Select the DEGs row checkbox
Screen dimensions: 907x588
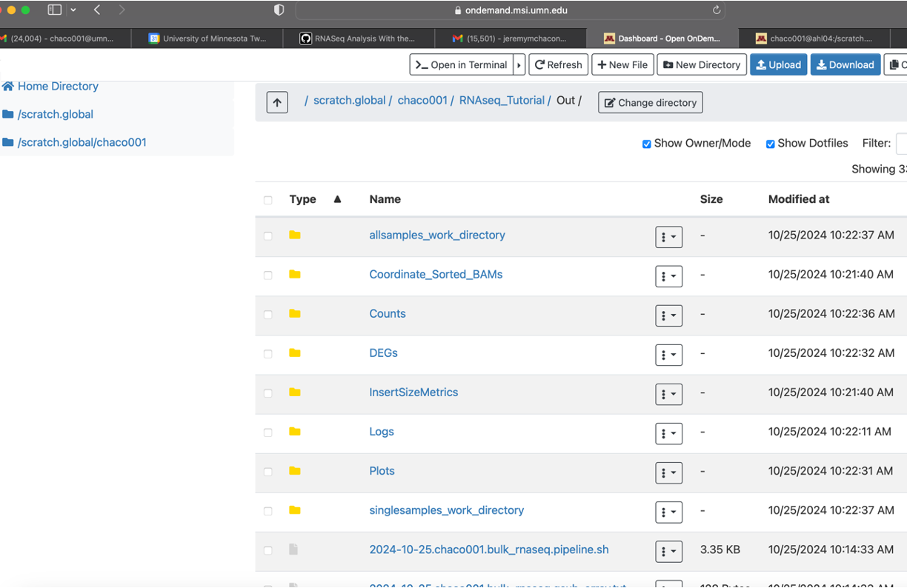point(268,354)
